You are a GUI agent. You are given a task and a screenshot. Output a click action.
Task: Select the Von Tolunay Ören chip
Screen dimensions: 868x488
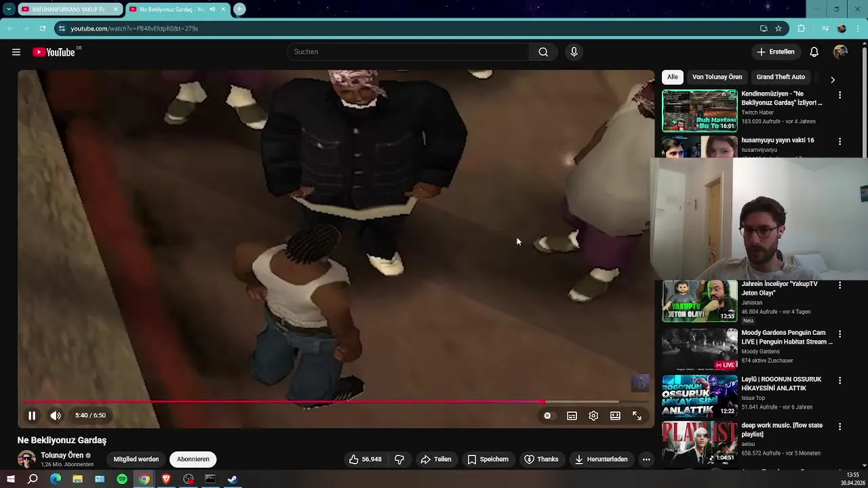[x=717, y=77]
